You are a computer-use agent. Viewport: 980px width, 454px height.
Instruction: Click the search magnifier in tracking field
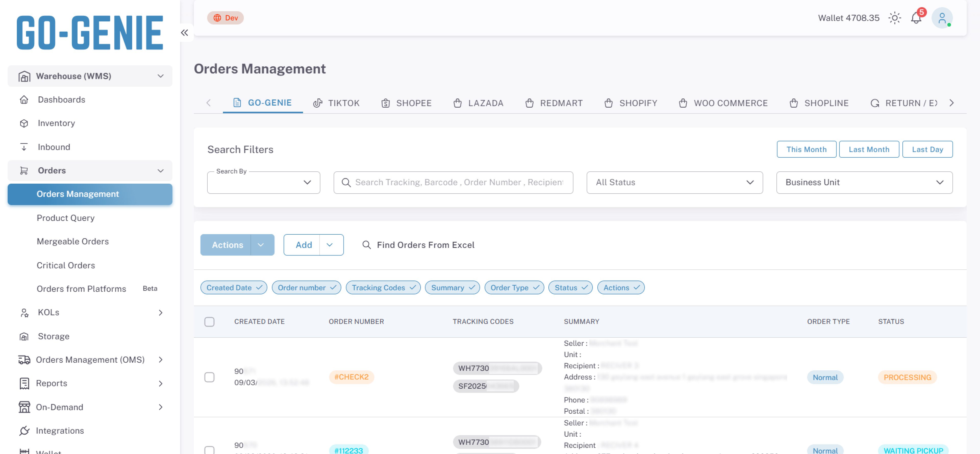coord(346,183)
